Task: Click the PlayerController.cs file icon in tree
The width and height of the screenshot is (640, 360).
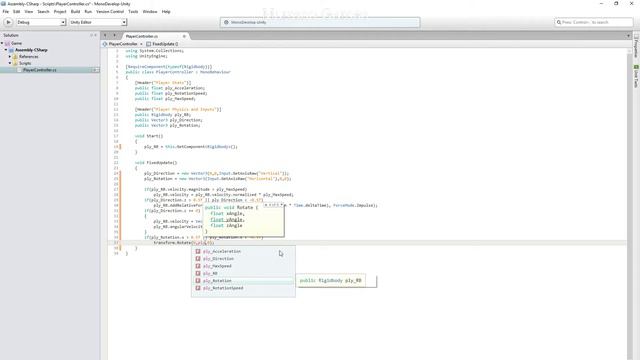Action: (19, 70)
